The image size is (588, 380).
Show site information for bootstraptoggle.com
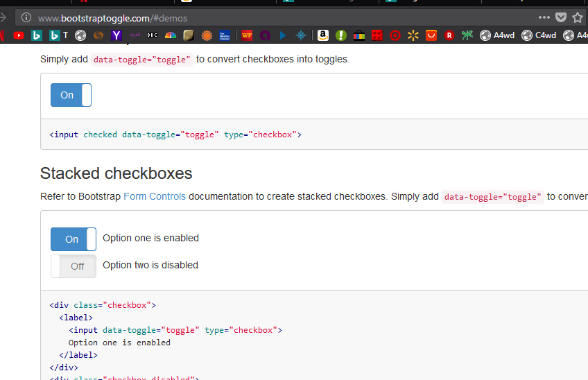click(26, 17)
